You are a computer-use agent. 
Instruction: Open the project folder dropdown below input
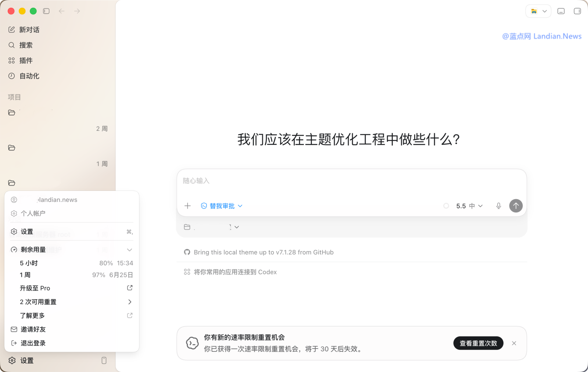pyautogui.click(x=211, y=227)
